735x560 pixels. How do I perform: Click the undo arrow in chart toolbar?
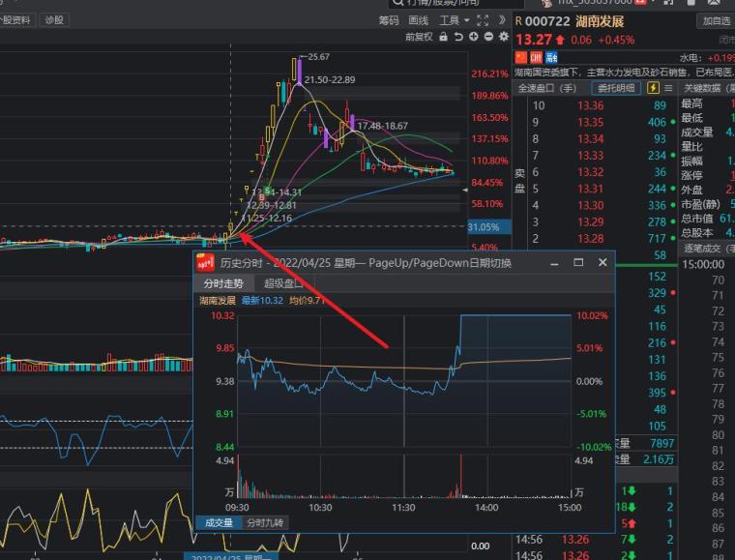click(458, 37)
